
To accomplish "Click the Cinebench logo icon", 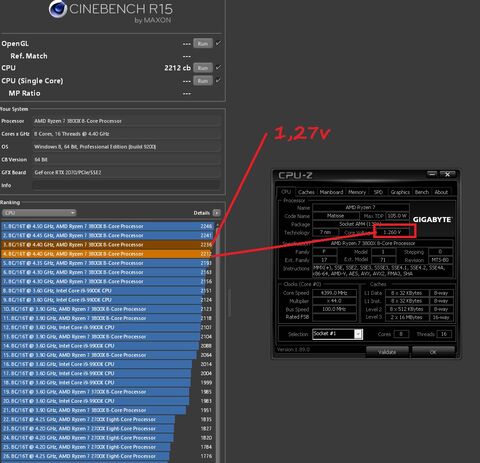I will click(58, 9).
